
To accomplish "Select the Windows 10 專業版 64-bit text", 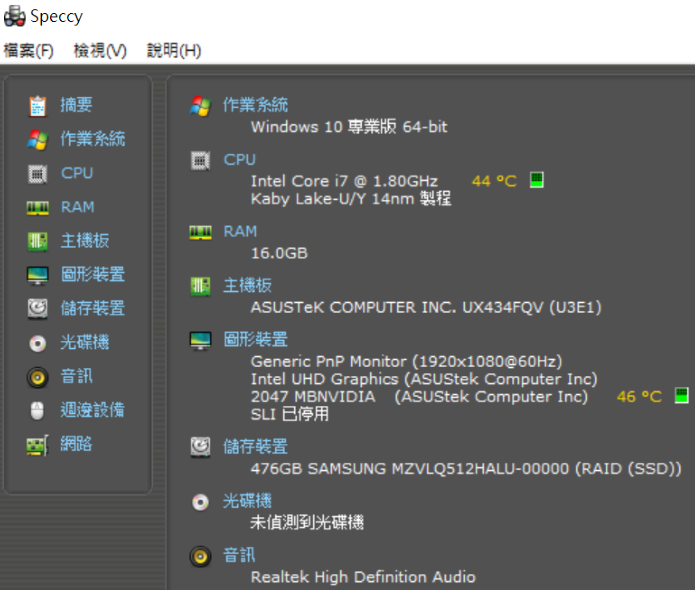I will (349, 127).
